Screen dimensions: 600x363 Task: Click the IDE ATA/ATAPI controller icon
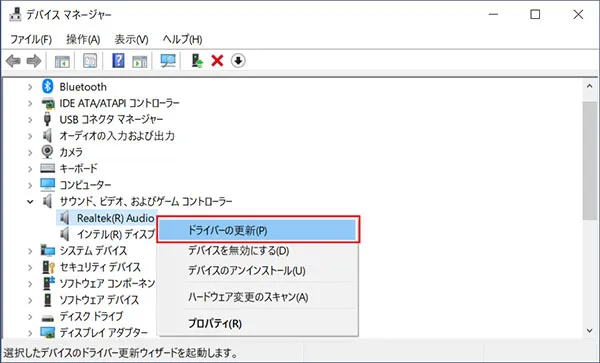click(47, 103)
